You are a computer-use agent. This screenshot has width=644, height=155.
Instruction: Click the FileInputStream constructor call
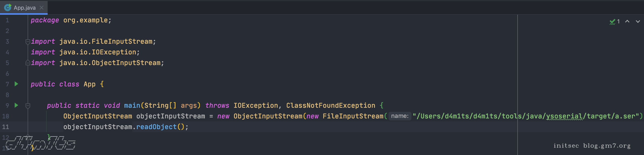click(x=353, y=116)
